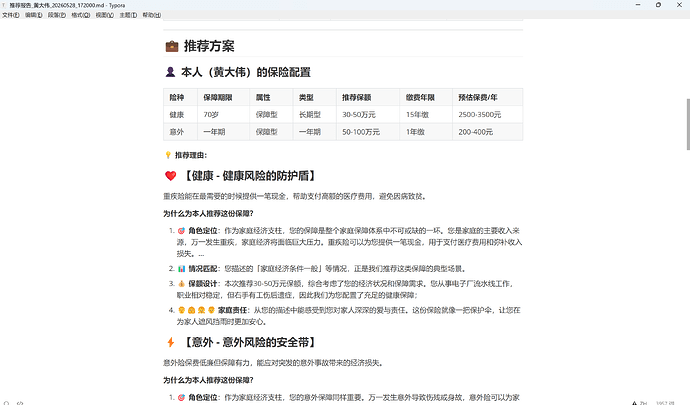Click the family emojis beside 家庭责任
Screen dimensions: 690x405
pyautogui.click(x=196, y=310)
